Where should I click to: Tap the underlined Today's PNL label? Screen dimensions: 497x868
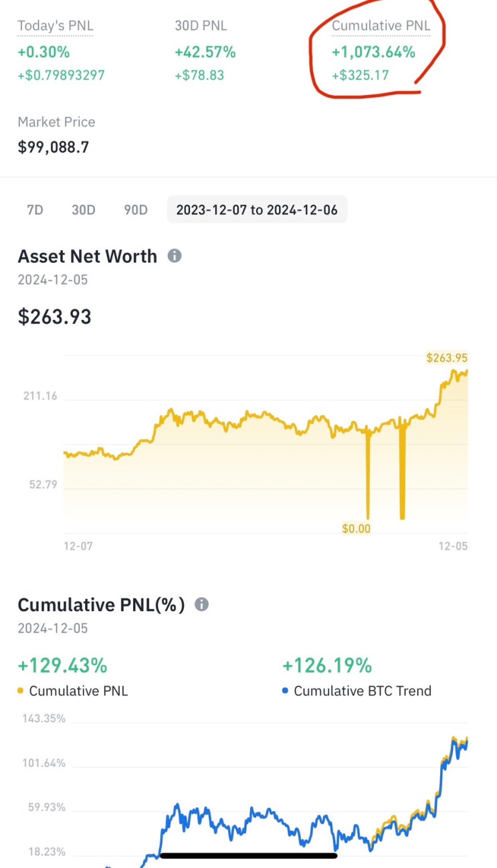pos(56,26)
